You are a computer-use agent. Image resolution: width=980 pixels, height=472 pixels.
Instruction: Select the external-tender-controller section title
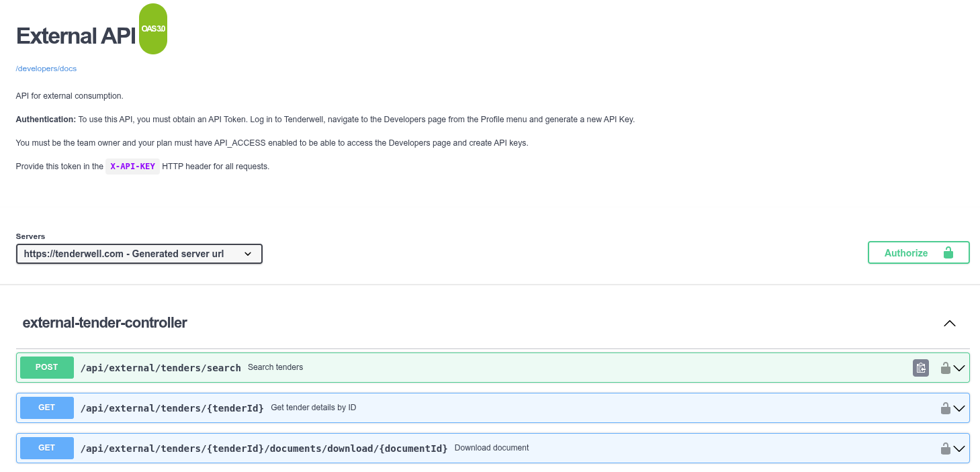(x=104, y=323)
